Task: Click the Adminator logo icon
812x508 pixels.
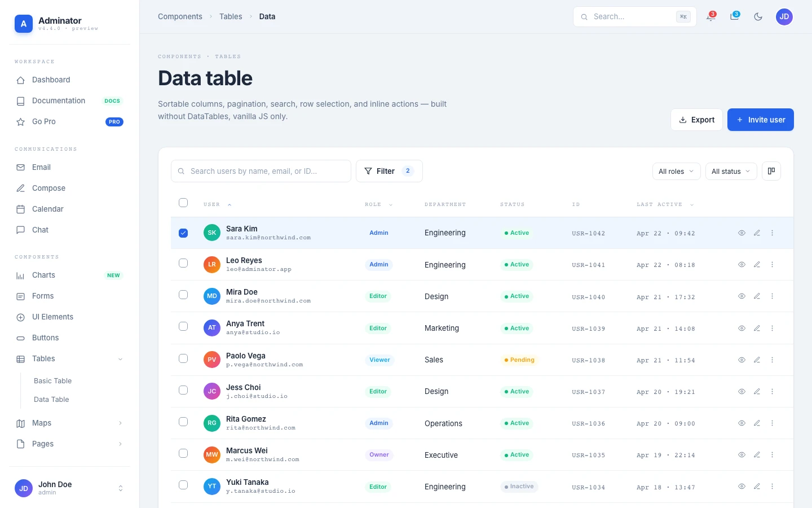Action: point(24,24)
